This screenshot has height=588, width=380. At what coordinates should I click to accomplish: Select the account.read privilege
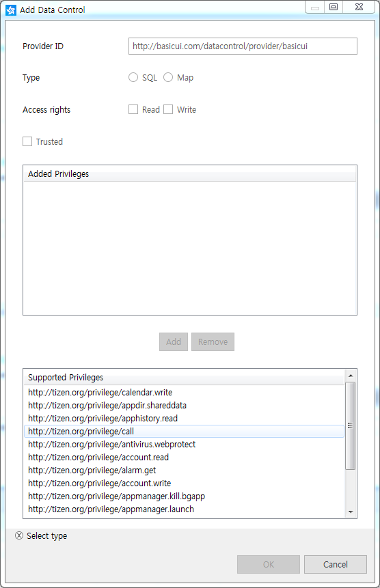tap(184, 457)
